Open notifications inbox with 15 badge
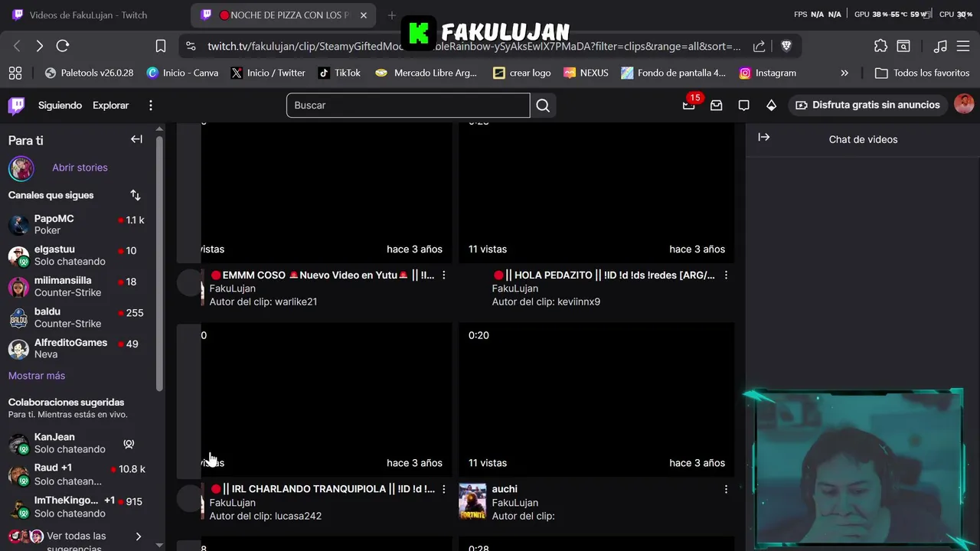 689,105
